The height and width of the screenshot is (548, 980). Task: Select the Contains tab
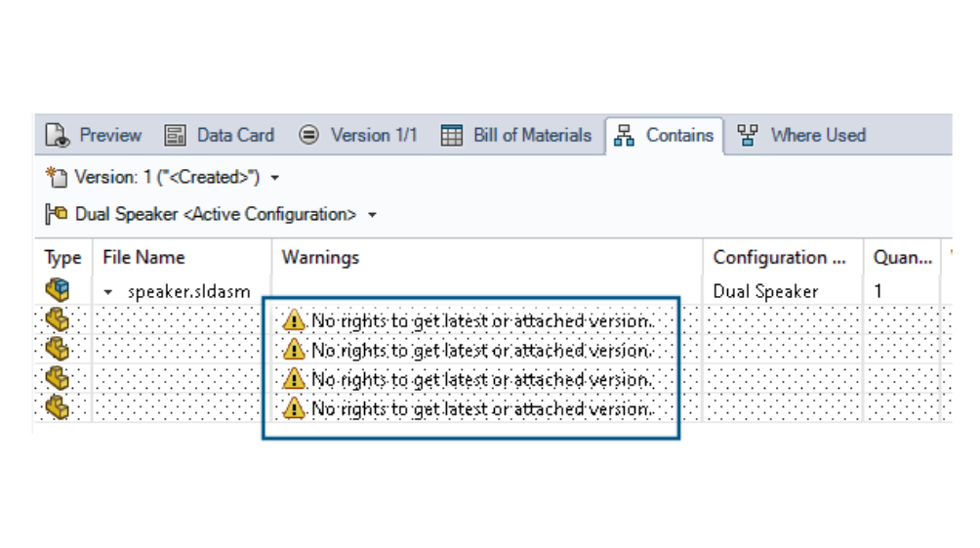coord(665,135)
